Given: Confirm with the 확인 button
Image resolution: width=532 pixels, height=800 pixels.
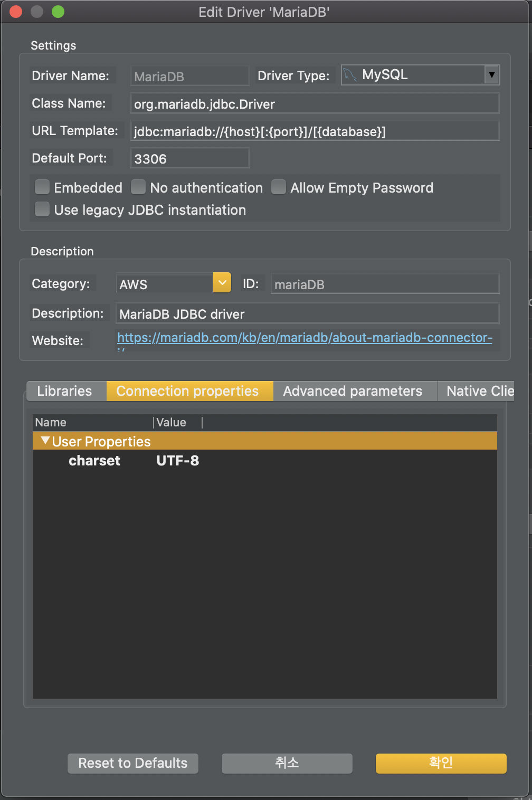Looking at the screenshot, I should [441, 763].
